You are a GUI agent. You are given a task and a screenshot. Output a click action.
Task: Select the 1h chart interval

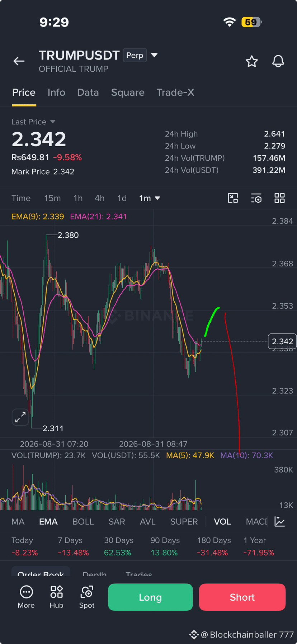tap(78, 198)
